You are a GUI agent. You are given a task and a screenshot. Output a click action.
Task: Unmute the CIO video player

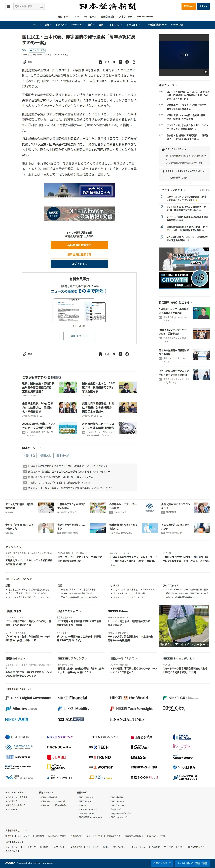click(x=206, y=72)
